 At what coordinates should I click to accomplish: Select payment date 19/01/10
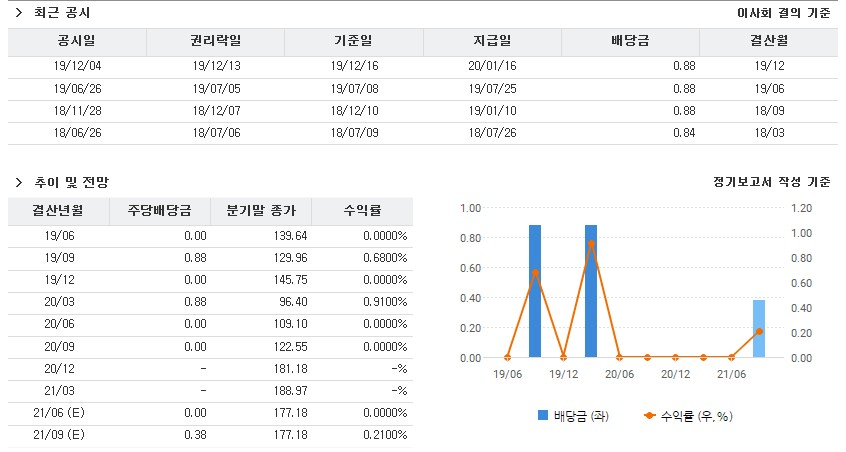pyautogui.click(x=493, y=111)
